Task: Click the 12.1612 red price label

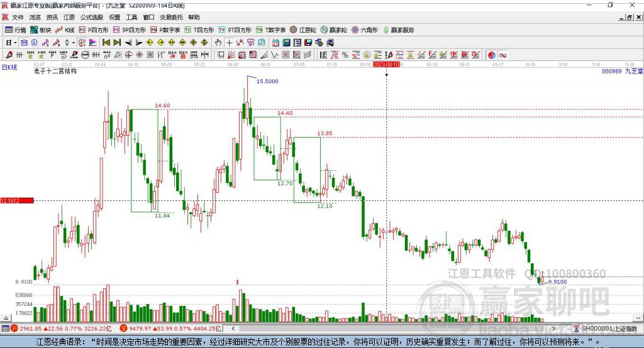Action: (x=16, y=200)
